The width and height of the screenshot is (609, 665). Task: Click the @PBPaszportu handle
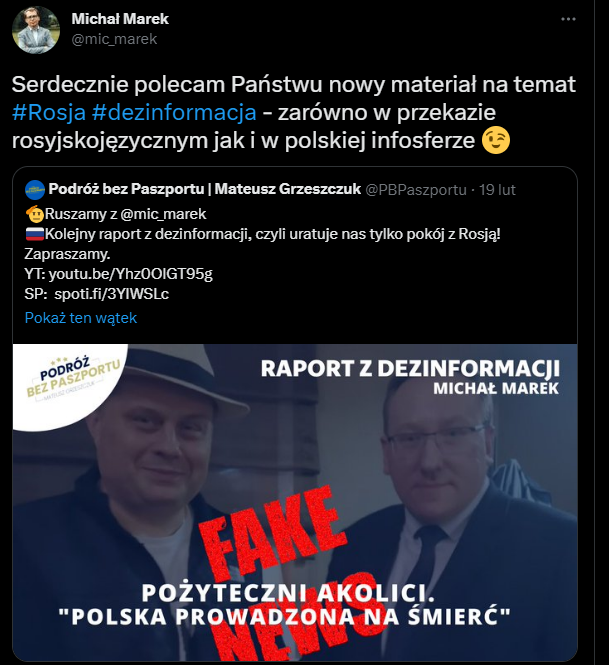click(x=416, y=190)
